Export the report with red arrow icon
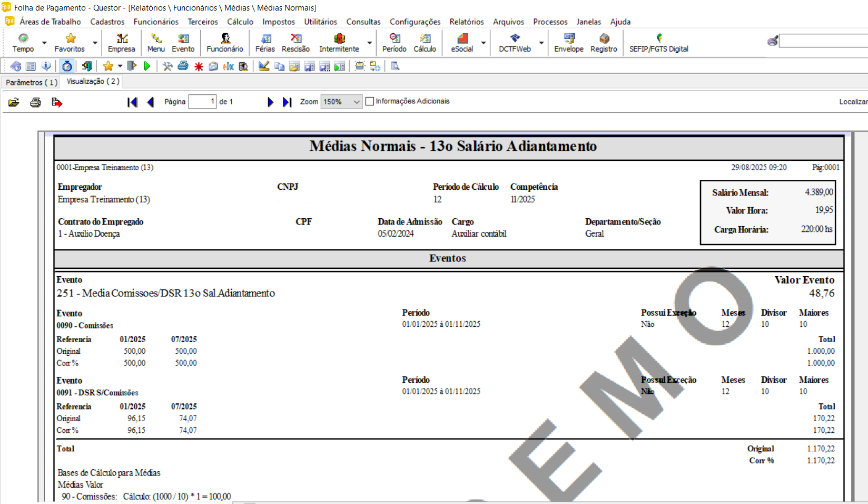Viewport: 868px width, 504px height. (x=57, y=102)
